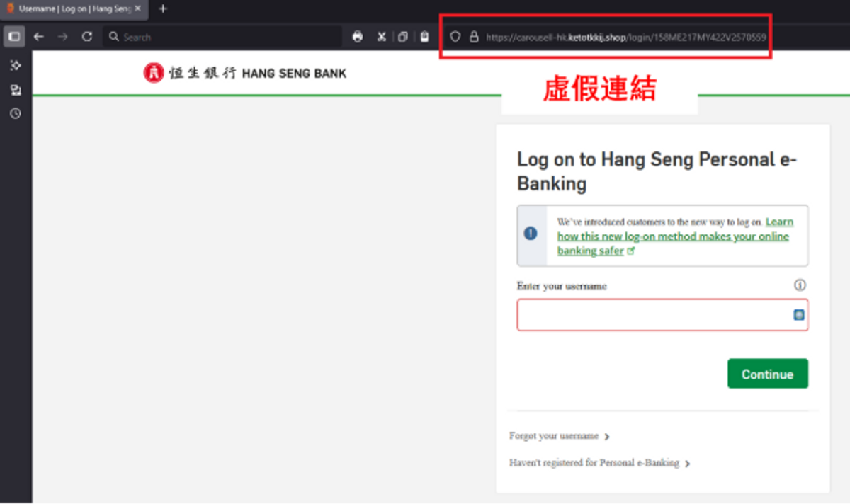Open the history clock icon in sidebar
The width and height of the screenshot is (850, 504).
pos(16,113)
